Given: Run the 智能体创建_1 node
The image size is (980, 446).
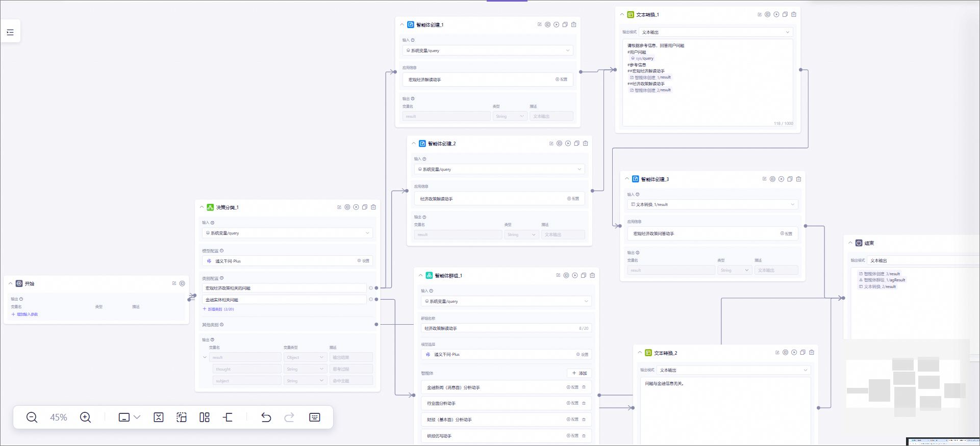Looking at the screenshot, I should coord(557,24).
